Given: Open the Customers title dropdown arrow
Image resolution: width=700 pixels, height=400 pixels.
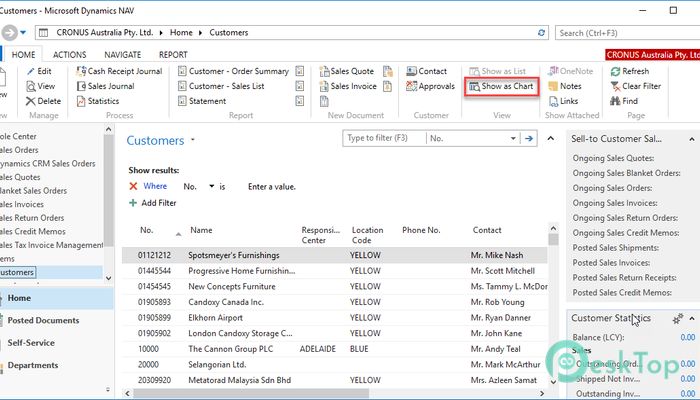Looking at the screenshot, I should [193, 140].
